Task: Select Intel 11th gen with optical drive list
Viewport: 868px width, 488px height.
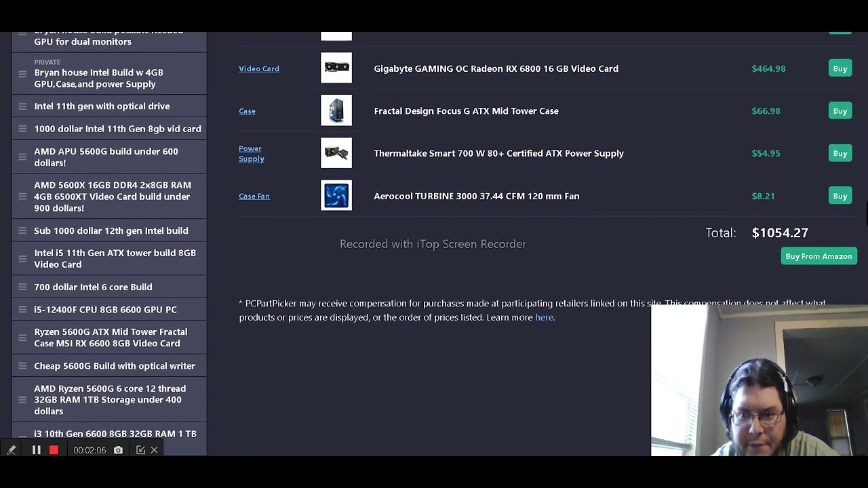Action: click(109, 106)
